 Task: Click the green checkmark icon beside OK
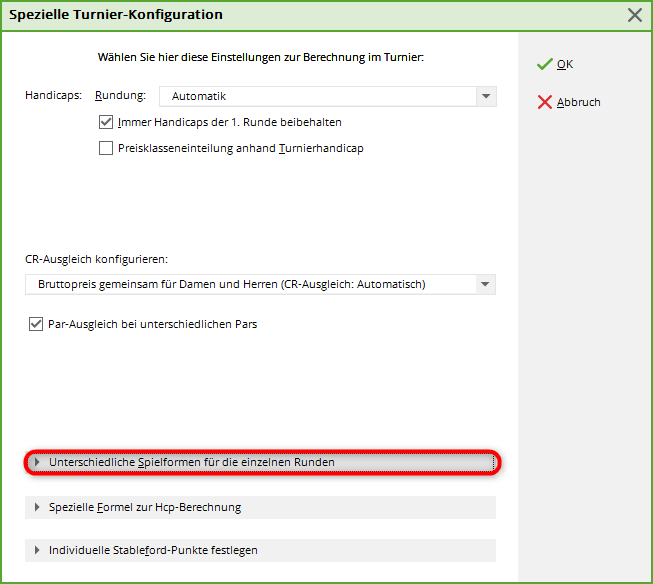(544, 64)
